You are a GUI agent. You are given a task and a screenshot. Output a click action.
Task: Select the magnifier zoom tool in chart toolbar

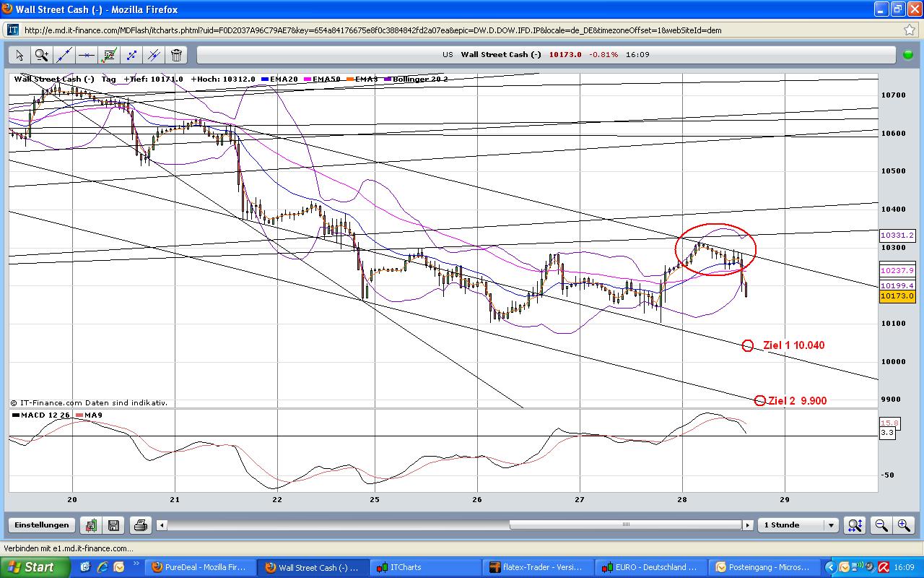click(40, 55)
